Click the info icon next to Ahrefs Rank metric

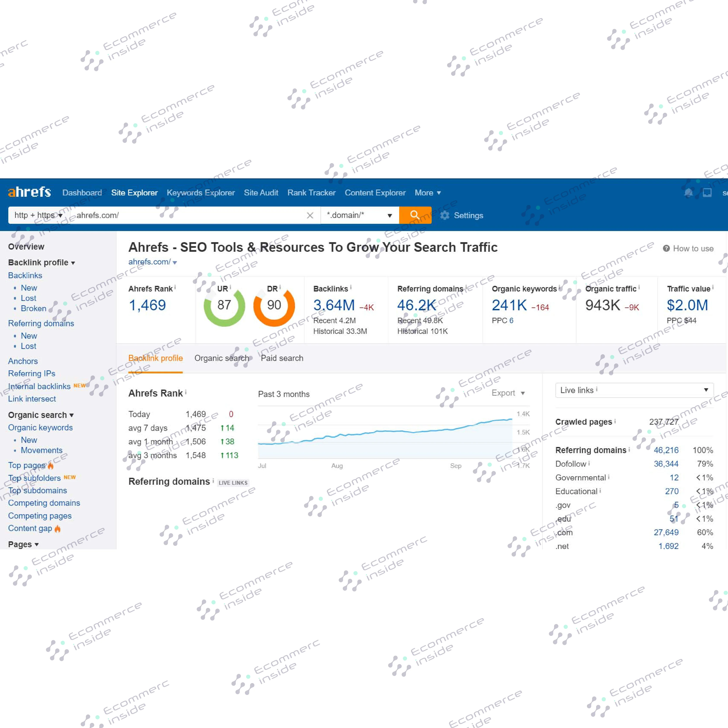coord(175,288)
